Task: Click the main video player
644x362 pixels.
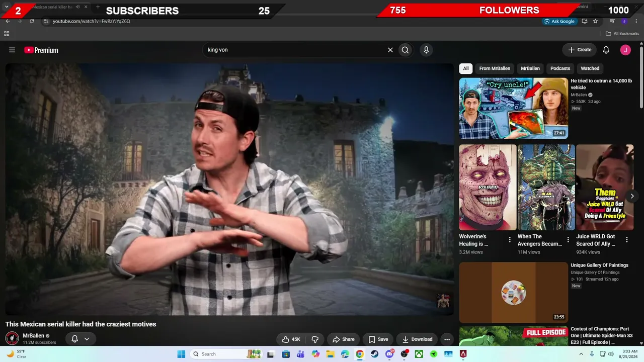Action: click(230, 189)
